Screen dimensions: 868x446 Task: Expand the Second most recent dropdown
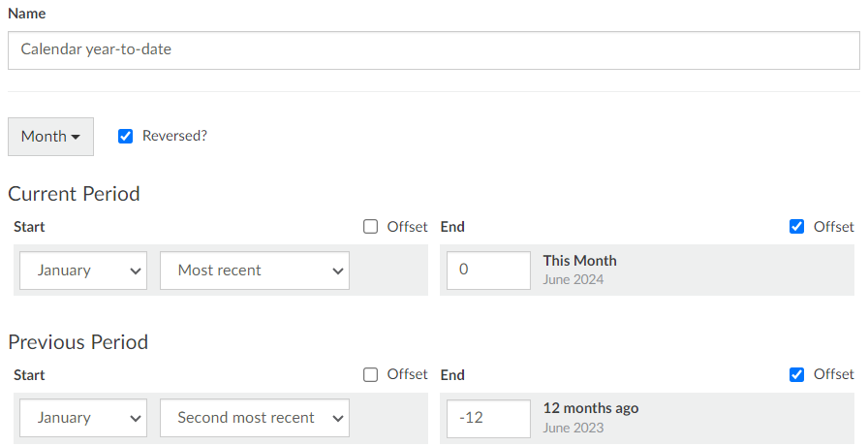255,418
